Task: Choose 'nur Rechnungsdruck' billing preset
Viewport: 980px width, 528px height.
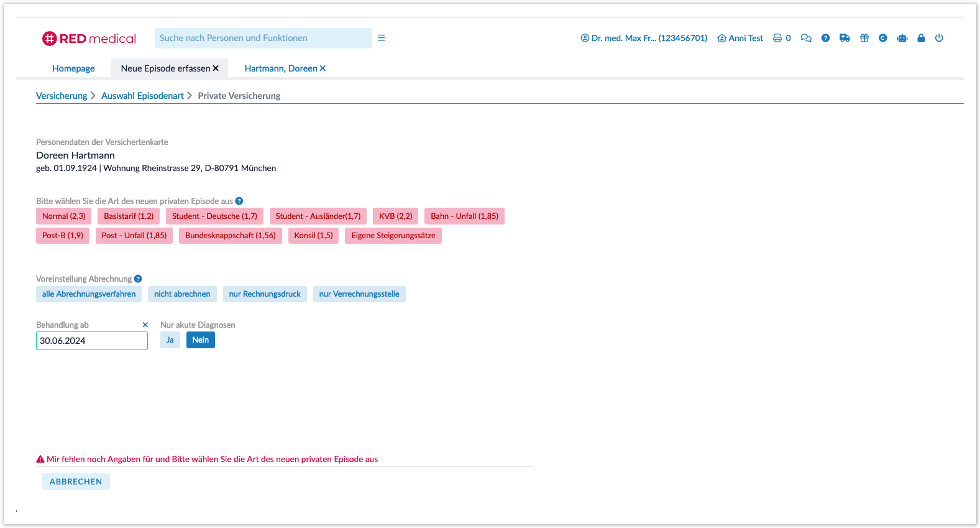Action: [265, 294]
